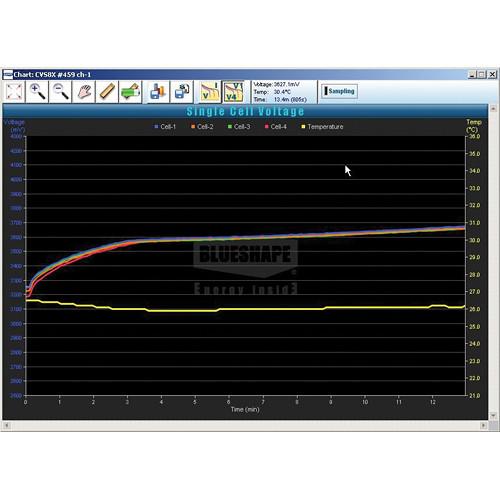Select the zoom in magnifier tool
The width and height of the screenshot is (500, 500).
pos(37,91)
